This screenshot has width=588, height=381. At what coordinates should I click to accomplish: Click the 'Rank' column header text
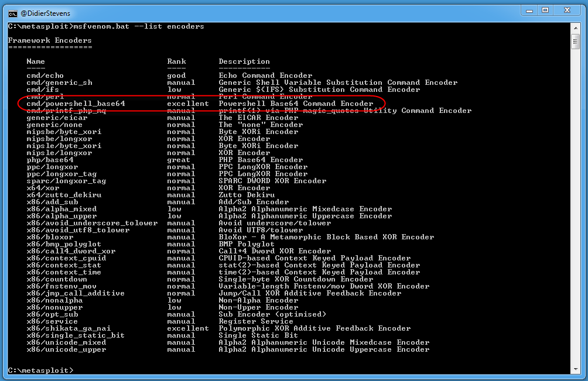click(176, 61)
